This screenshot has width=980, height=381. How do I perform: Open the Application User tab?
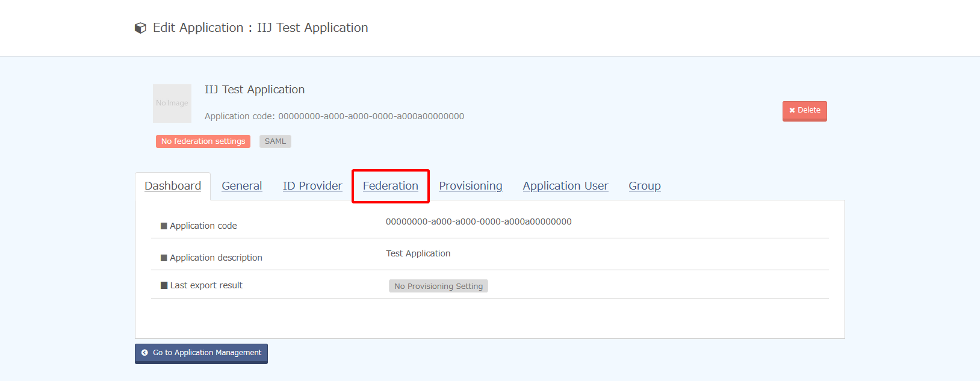tap(565, 186)
